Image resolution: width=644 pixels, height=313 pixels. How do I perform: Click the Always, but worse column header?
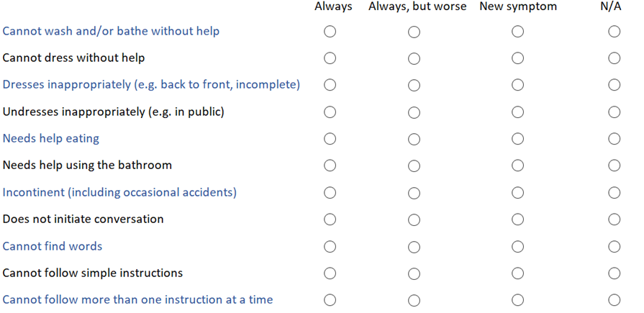(x=417, y=6)
